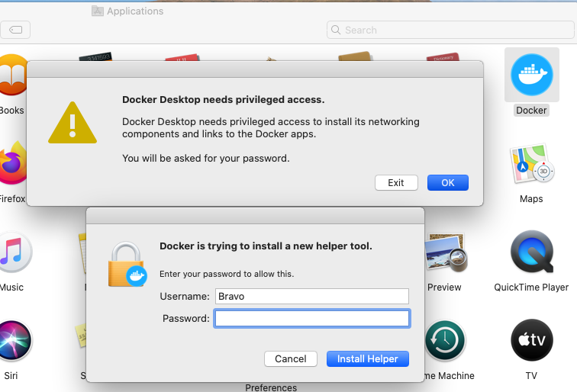Click the Applications folder title icon

[97, 11]
